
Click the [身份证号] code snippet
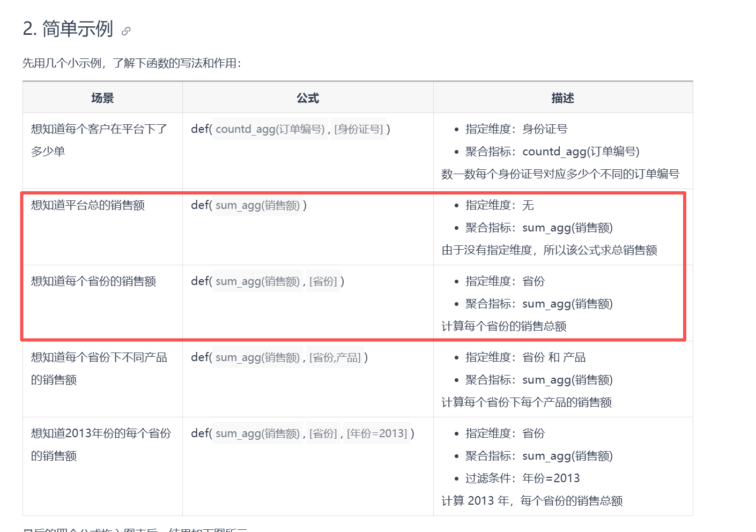click(359, 129)
